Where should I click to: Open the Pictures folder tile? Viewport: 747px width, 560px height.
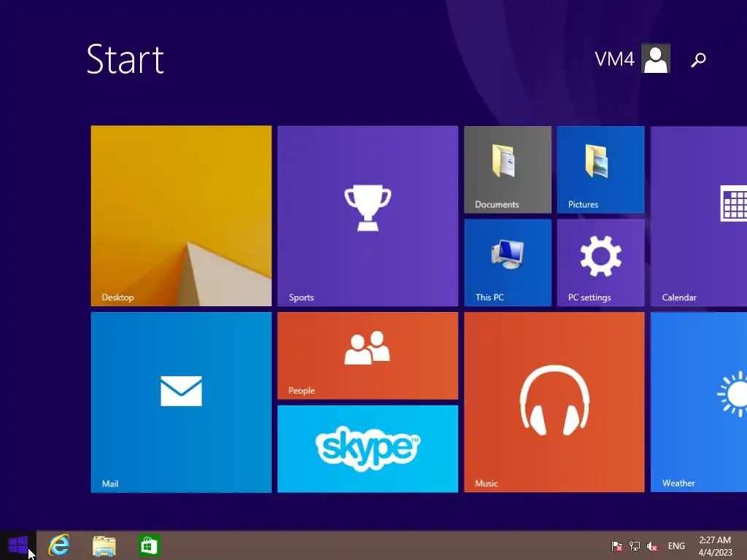point(601,169)
